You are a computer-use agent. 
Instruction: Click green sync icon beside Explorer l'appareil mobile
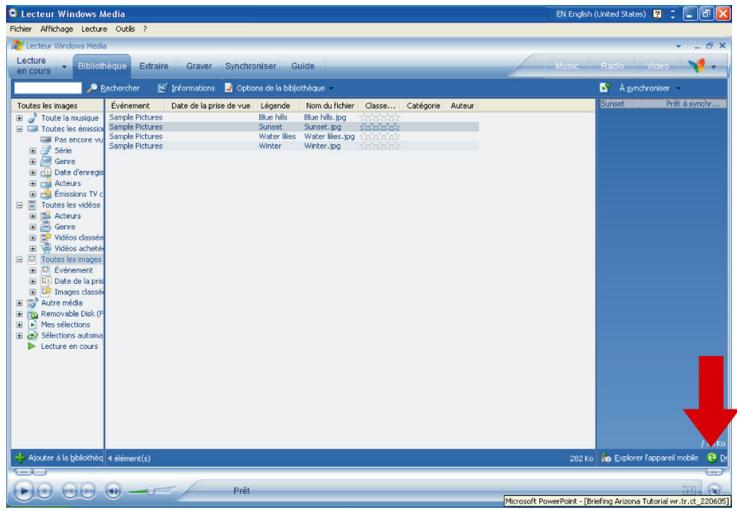712,457
